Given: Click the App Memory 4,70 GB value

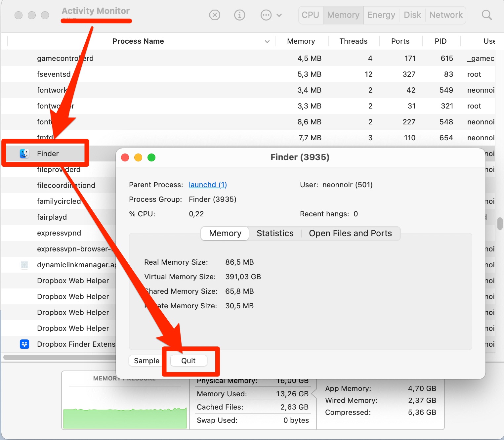Looking at the screenshot, I should coord(422,388).
